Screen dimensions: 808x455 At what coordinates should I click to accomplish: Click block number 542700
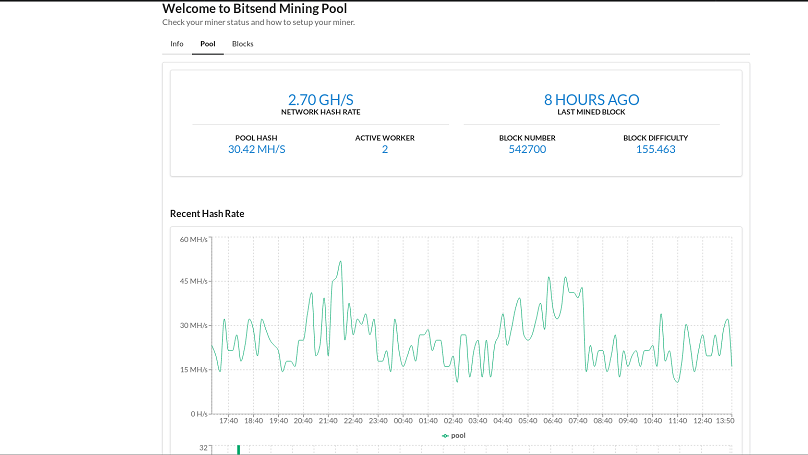[x=527, y=149]
